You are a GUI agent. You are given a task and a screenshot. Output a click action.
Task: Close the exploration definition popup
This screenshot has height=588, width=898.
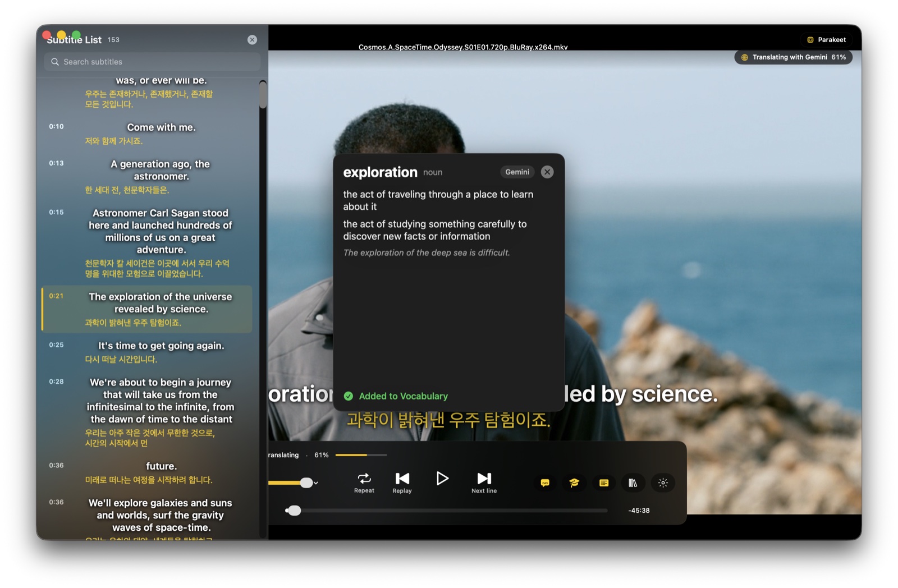coord(547,172)
